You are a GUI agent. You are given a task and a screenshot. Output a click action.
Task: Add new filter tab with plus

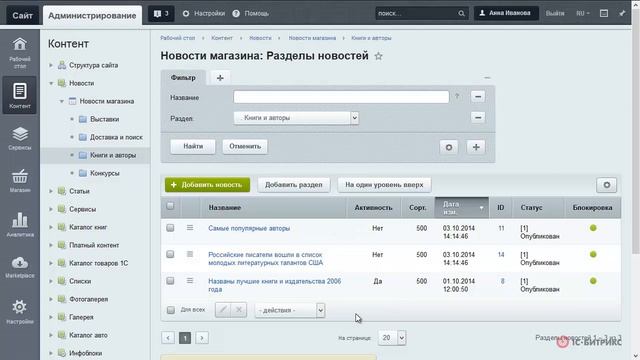pyautogui.click(x=220, y=78)
